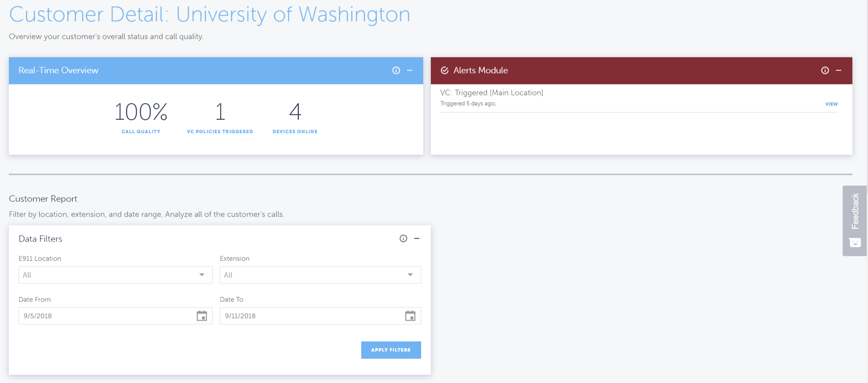
Task: Open the Date To calendar picker
Action: [x=410, y=316]
